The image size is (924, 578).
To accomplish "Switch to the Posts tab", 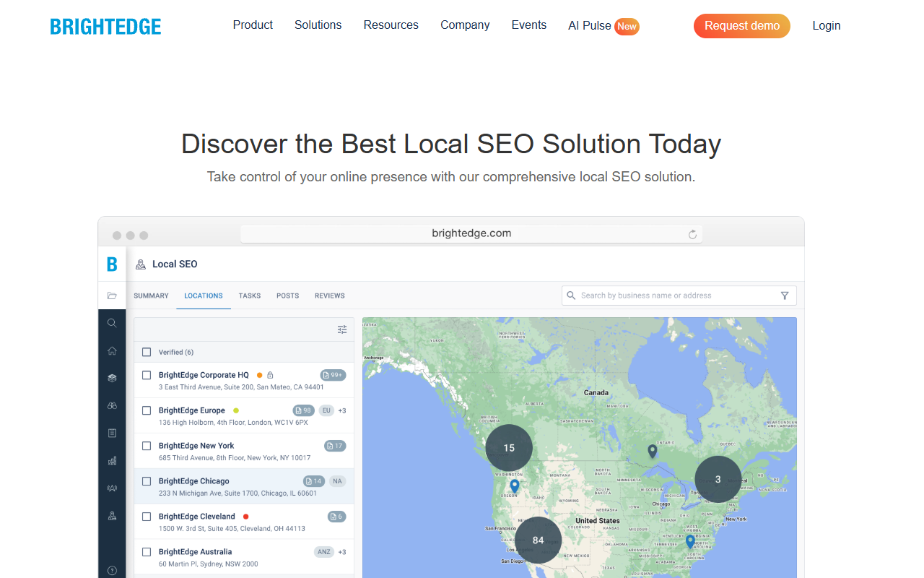I will click(287, 296).
